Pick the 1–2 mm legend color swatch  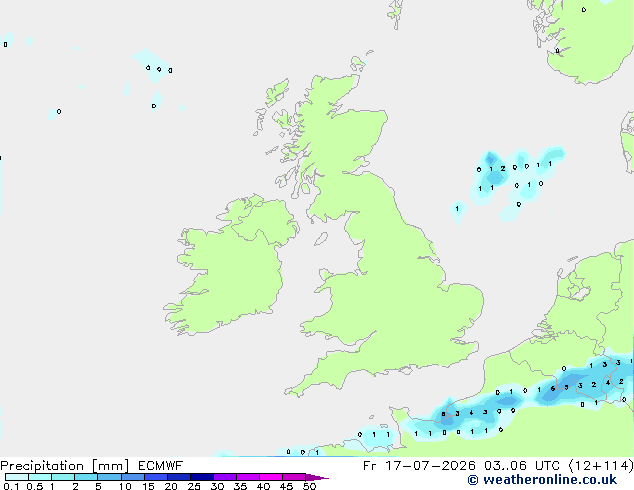63,477
